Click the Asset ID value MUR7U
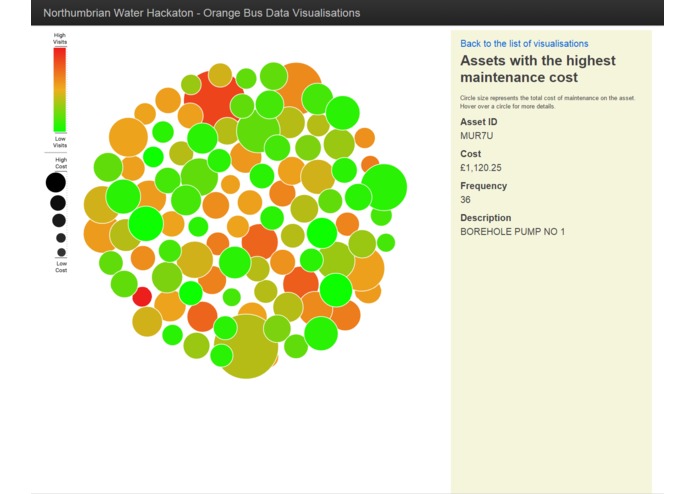This screenshot has width=695, height=494. coord(476,136)
